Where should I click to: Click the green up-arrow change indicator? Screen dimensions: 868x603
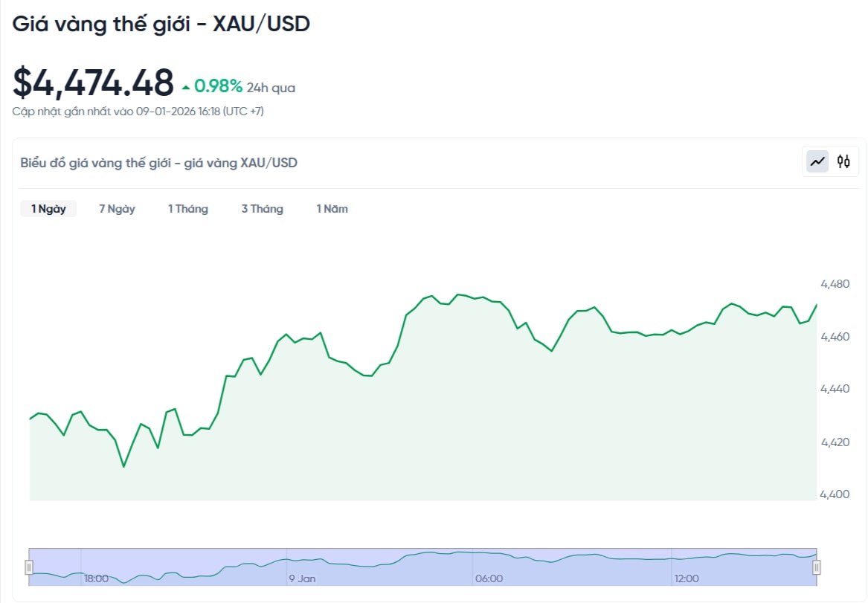coord(186,88)
